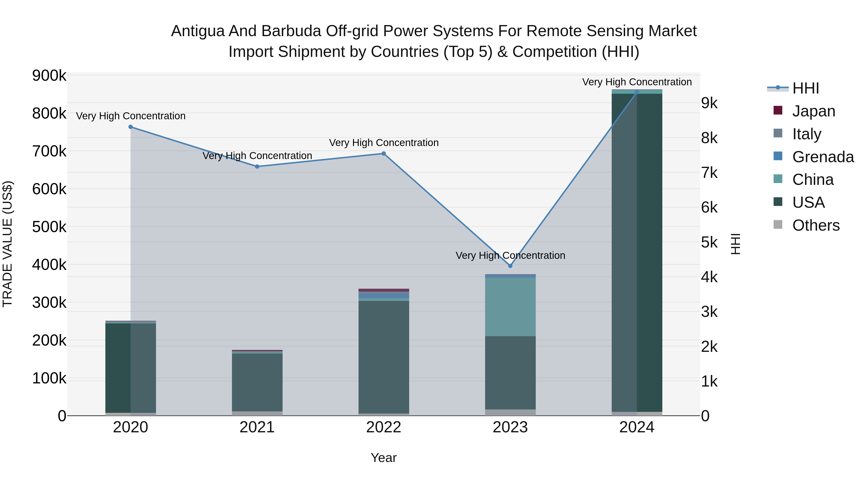Click the China bar segment for 2023
Viewport: 868px width, 488px height.
tap(510, 307)
